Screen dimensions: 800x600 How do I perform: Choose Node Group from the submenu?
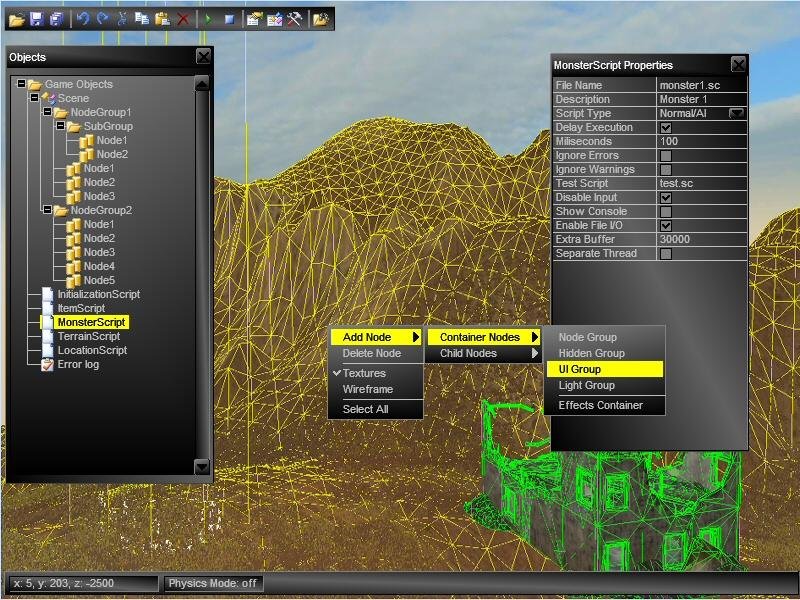tap(605, 337)
